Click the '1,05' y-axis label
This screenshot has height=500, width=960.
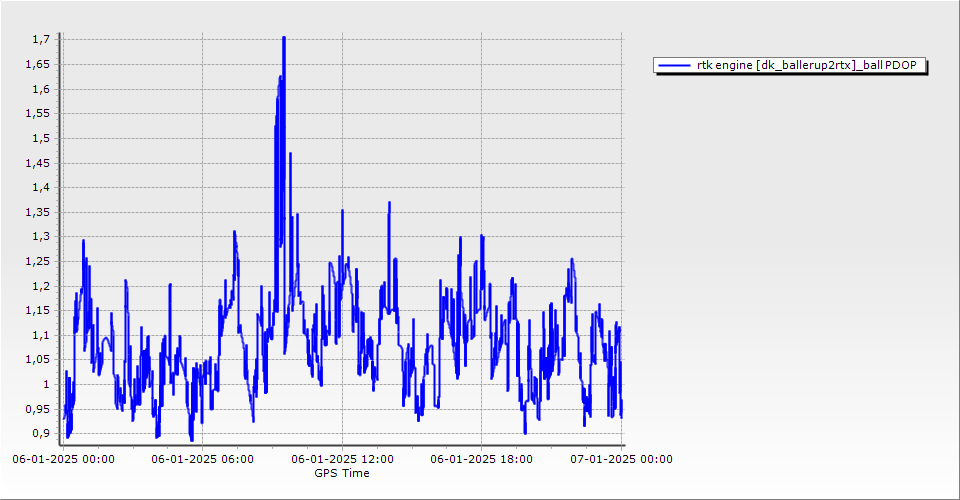click(x=38, y=359)
